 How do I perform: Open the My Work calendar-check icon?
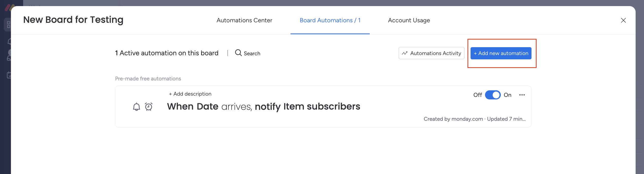pos(9,75)
